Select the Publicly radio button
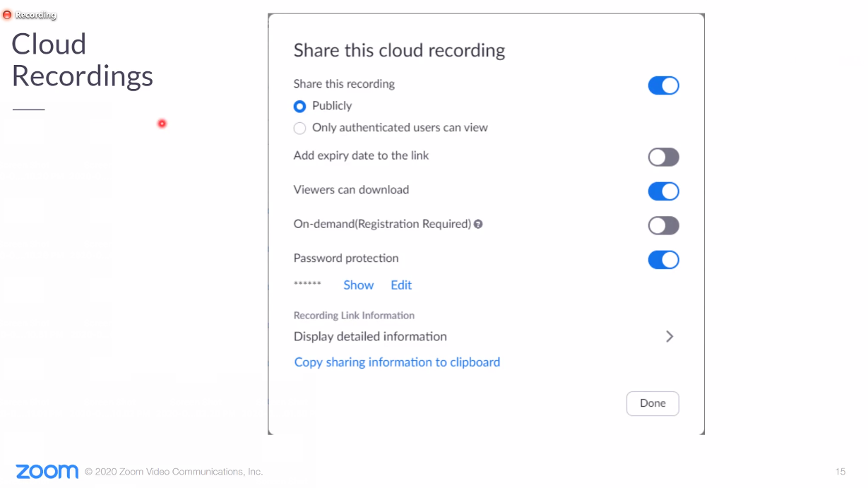 [x=299, y=106]
